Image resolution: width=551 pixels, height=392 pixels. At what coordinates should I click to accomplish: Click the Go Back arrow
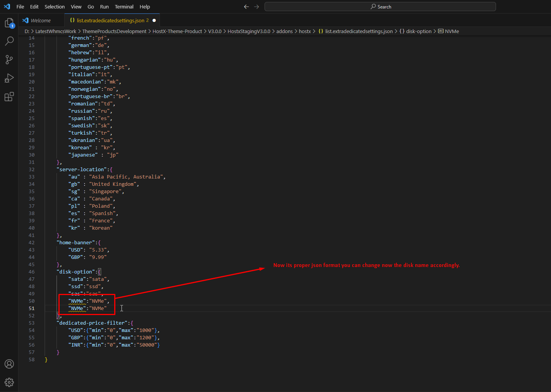(246, 7)
